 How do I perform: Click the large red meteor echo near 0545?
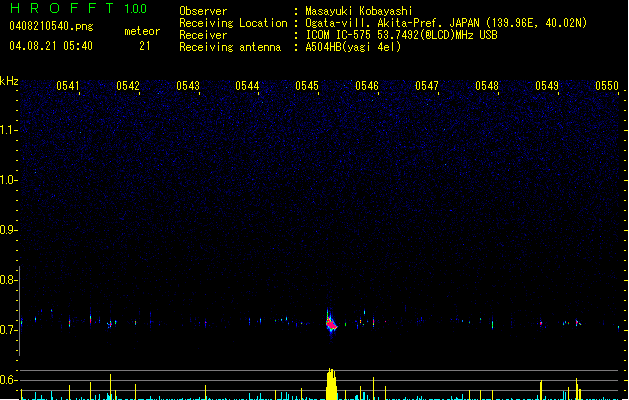(331, 323)
